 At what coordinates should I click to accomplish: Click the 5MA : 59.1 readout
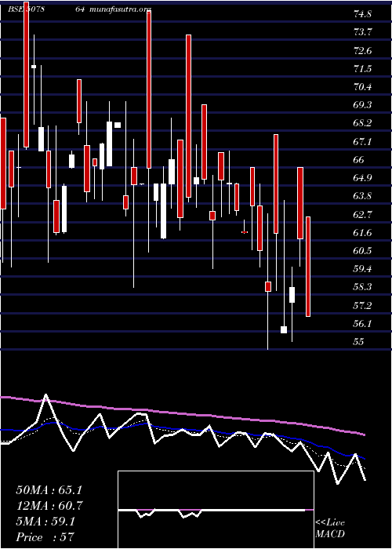tap(45, 522)
